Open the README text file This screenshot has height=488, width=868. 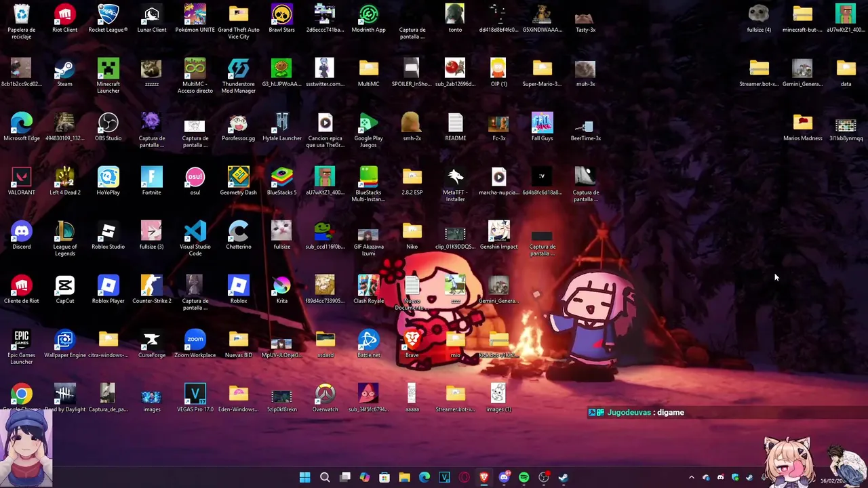click(456, 127)
